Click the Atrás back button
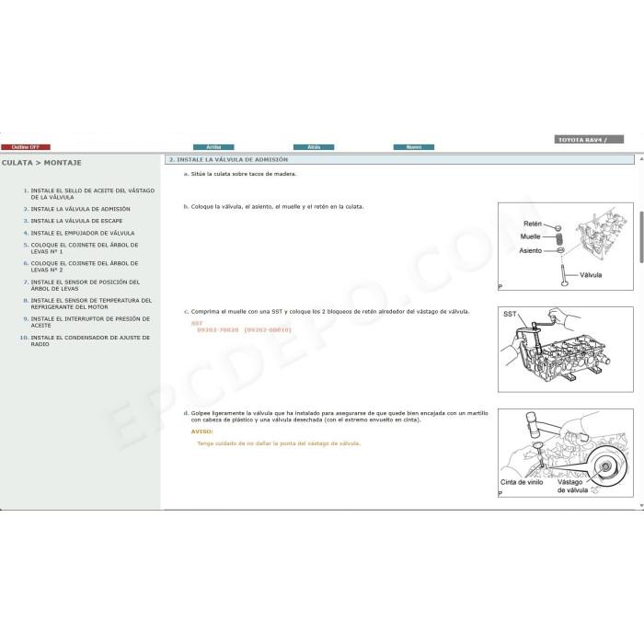 314,147
